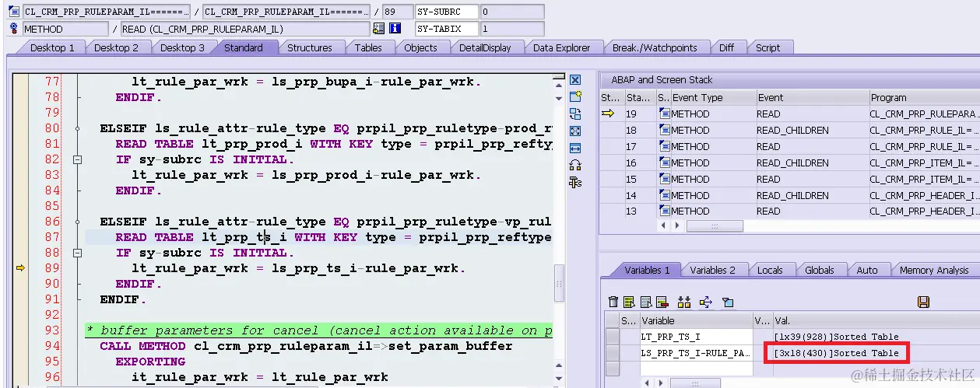Switch to the Variables 2 tab
This screenshot has height=388, width=980.
[x=713, y=270]
